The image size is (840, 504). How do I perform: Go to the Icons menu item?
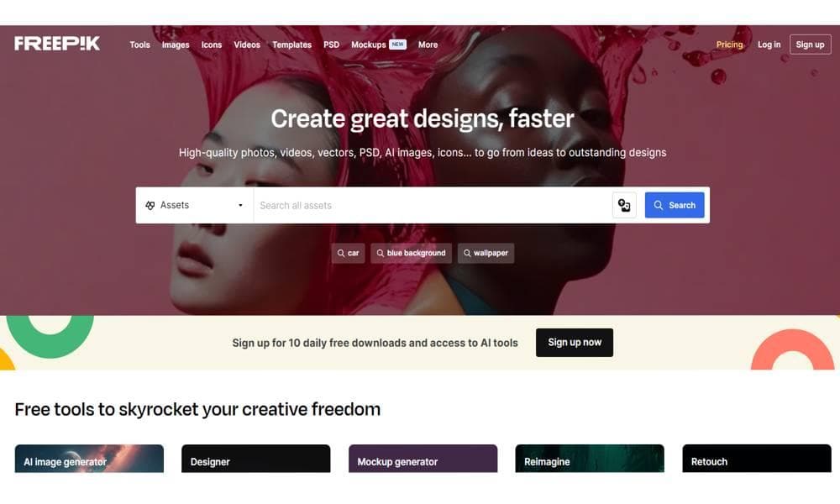[x=212, y=45]
